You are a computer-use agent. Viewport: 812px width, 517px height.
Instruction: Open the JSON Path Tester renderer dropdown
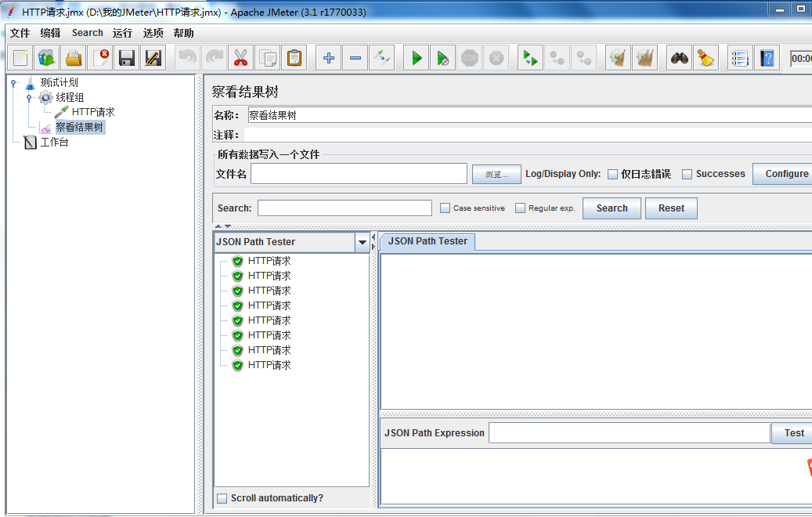[362, 242]
